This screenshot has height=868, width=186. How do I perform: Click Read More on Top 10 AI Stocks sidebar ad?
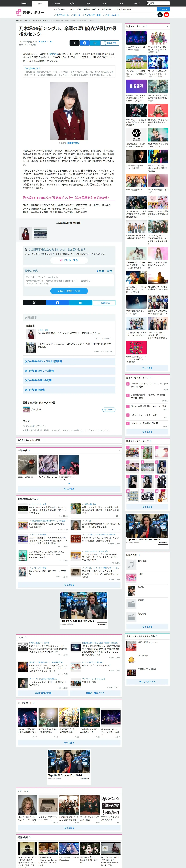pyautogui.click(x=163, y=543)
